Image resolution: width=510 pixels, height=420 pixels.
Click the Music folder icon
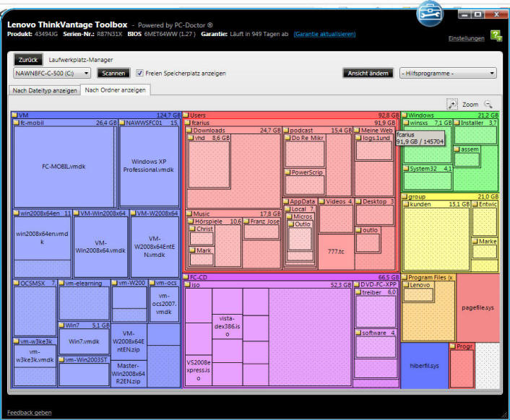189,214
